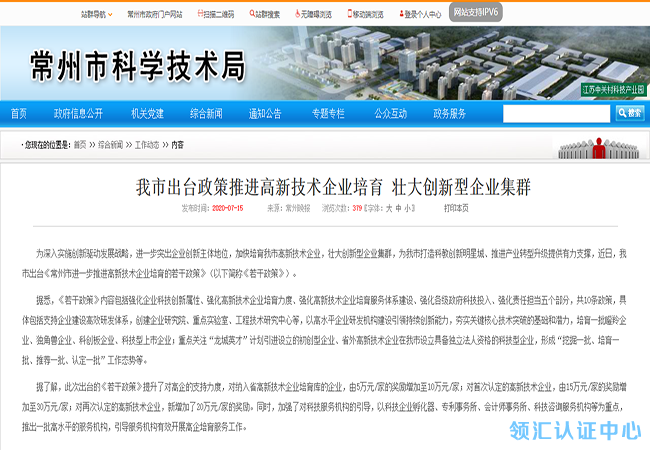Screen dimensions: 650x450
Task: Click the 江苏中关村科技产业园 banner label
Action: coord(614,90)
